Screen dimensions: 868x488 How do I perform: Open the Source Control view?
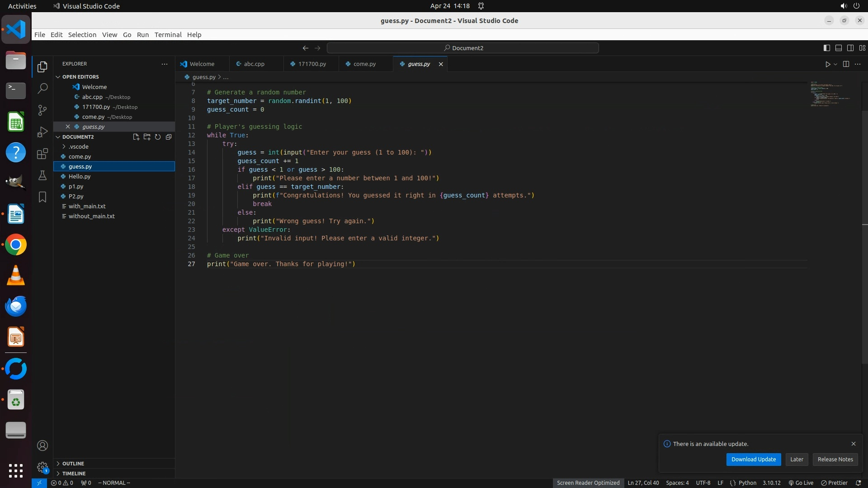coord(42,110)
